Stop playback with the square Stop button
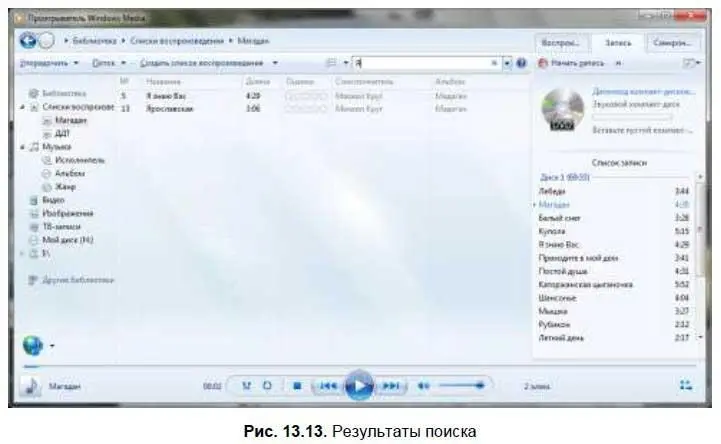The height and width of the screenshot is (444, 721). (297, 386)
